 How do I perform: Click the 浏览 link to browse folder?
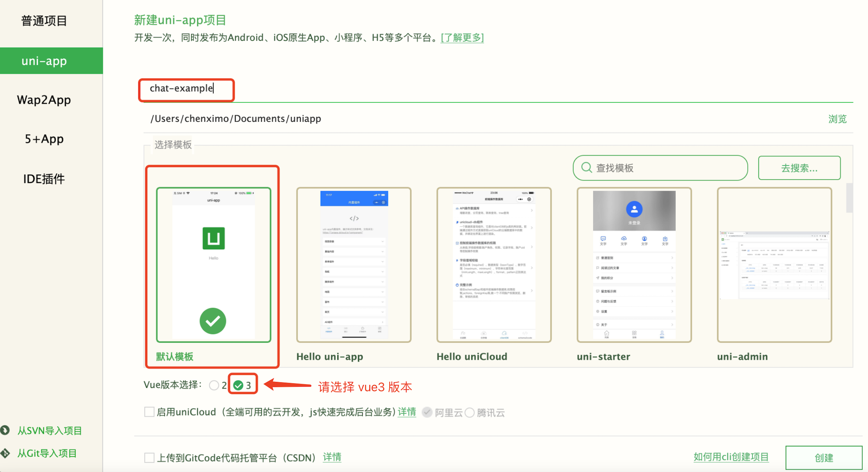[837, 119]
